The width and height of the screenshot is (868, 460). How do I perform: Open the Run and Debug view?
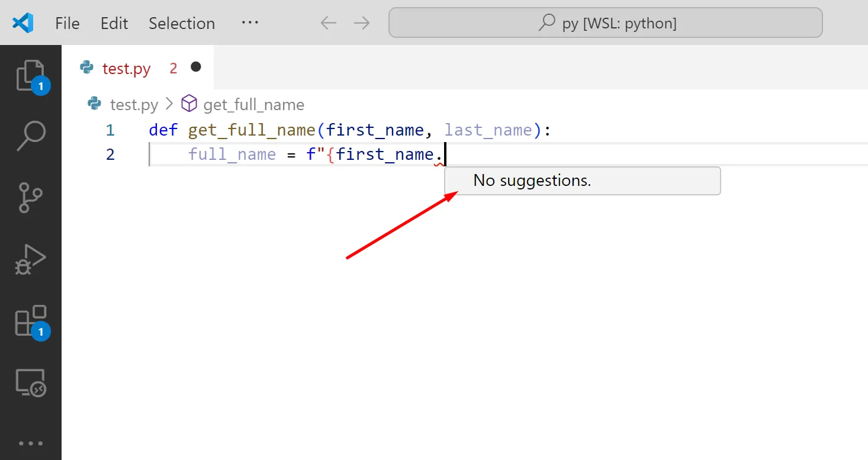point(30,260)
